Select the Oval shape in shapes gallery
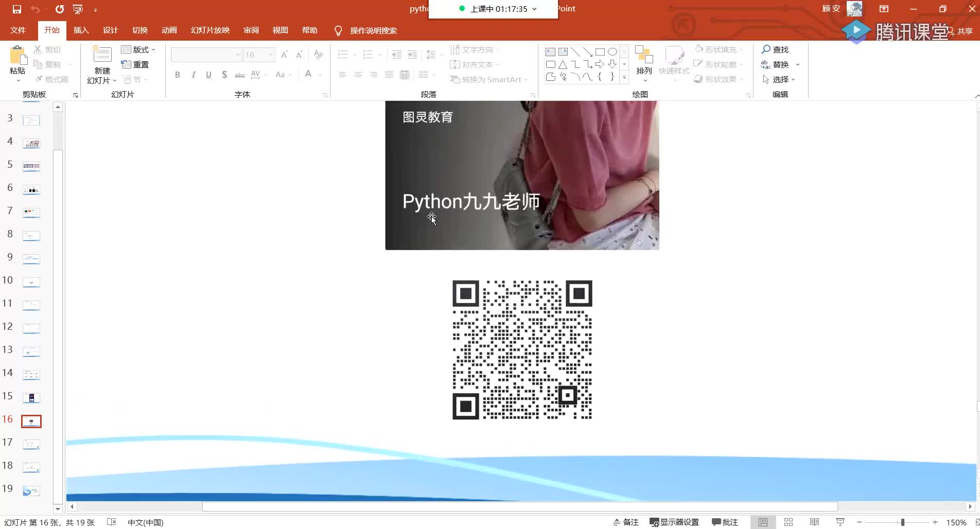980x529 pixels. (x=612, y=52)
